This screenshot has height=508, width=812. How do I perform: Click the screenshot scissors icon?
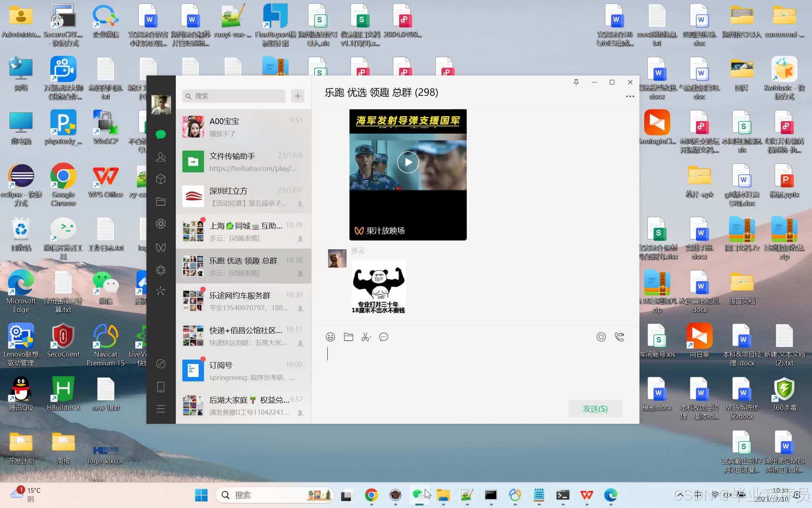point(366,337)
